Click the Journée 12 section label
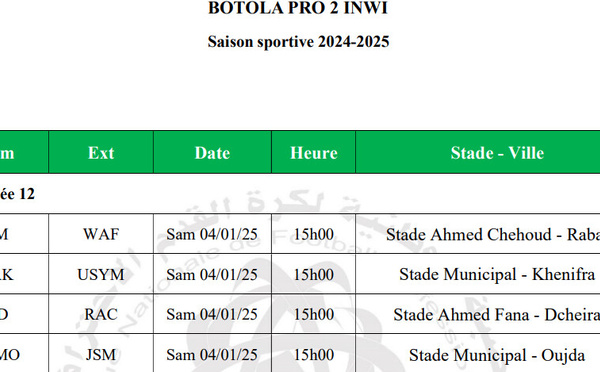Screen dimensions: 600x372 [x=17, y=194]
